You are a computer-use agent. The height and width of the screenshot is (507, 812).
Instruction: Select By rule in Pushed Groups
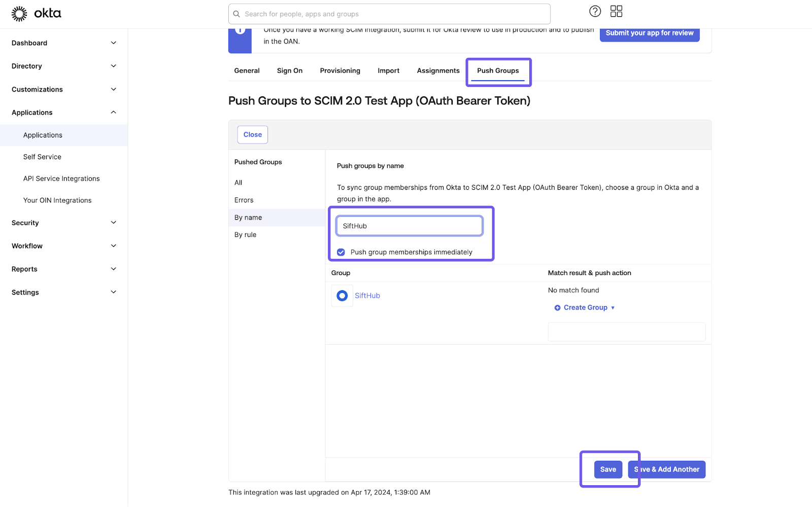pos(246,235)
